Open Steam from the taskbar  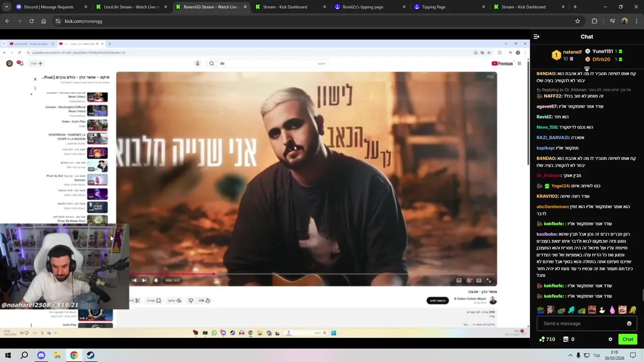click(x=91, y=355)
